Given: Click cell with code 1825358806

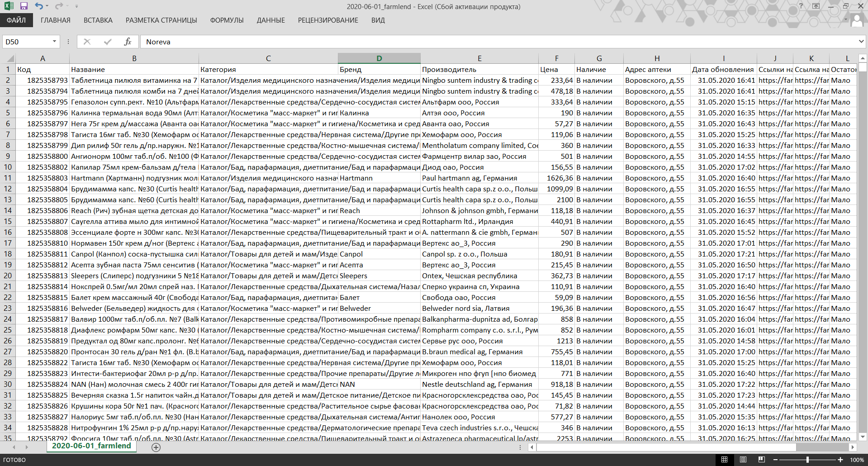Looking at the screenshot, I should (x=43, y=210).
